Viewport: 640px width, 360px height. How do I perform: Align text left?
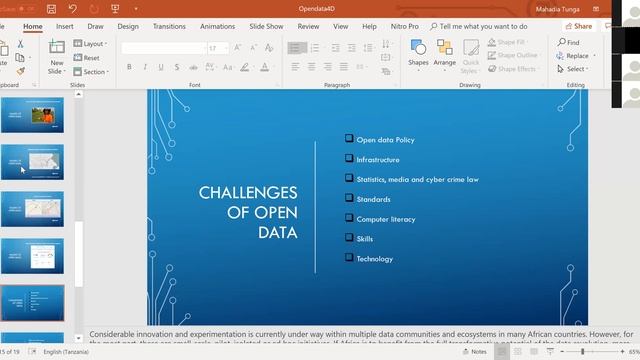click(x=296, y=67)
